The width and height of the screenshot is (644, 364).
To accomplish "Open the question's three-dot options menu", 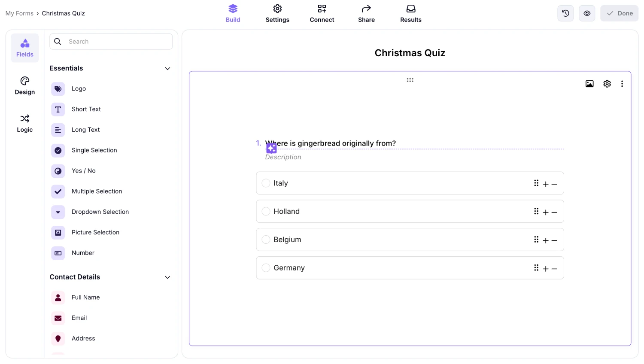I will point(622,84).
